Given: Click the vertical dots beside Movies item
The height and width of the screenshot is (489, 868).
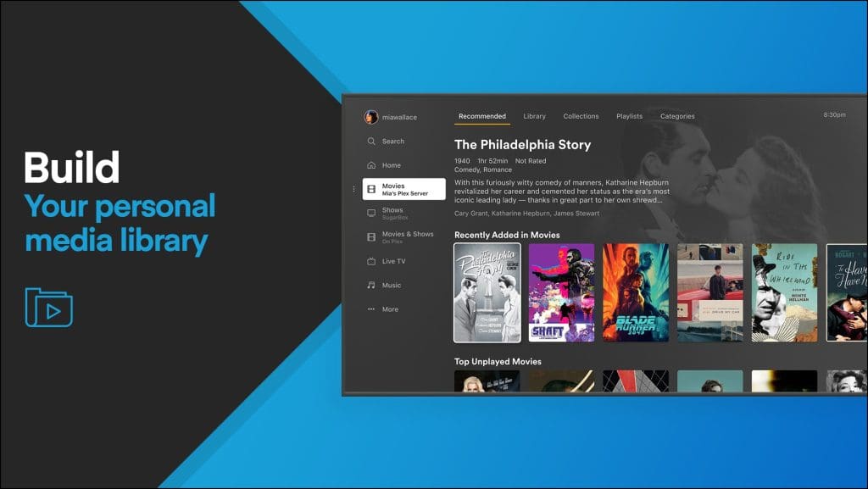Looking at the screenshot, I should pos(354,189).
